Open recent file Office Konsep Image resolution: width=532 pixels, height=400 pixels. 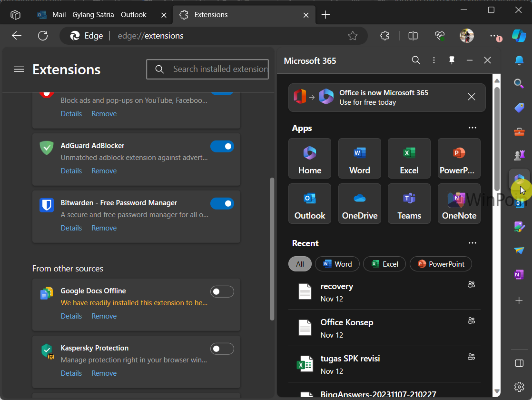pos(384,328)
